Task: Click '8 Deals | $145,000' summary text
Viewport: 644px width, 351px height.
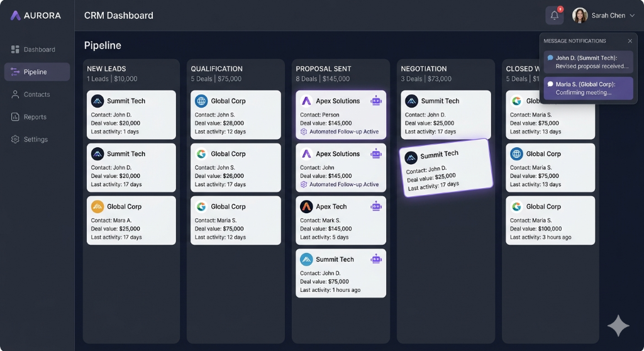Action: pyautogui.click(x=323, y=79)
